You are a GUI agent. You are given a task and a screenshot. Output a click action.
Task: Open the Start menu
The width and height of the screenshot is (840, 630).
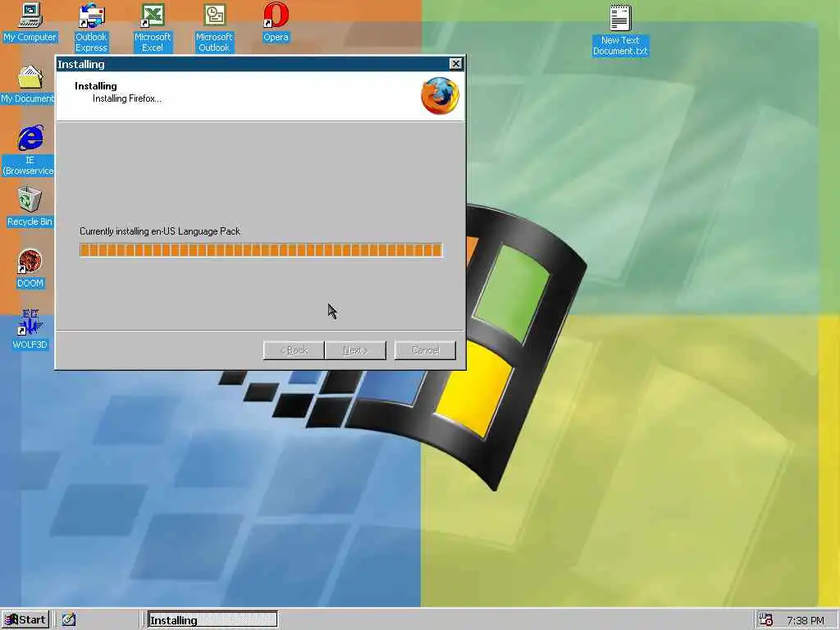25,619
